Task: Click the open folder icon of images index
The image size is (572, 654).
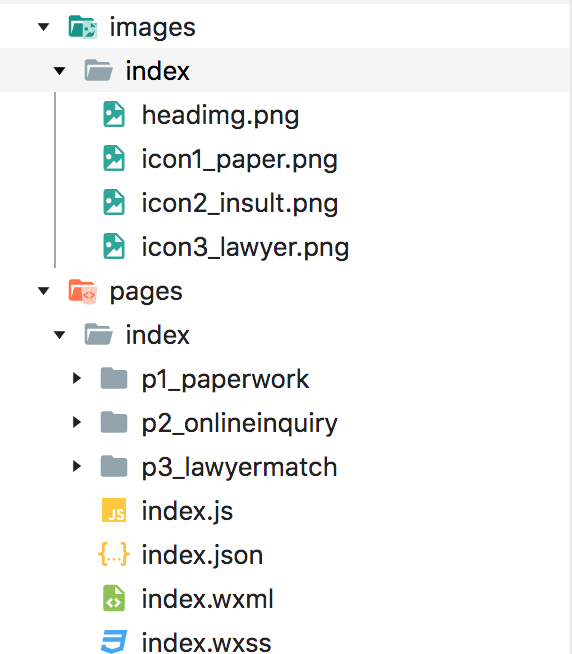Action: (x=98, y=70)
